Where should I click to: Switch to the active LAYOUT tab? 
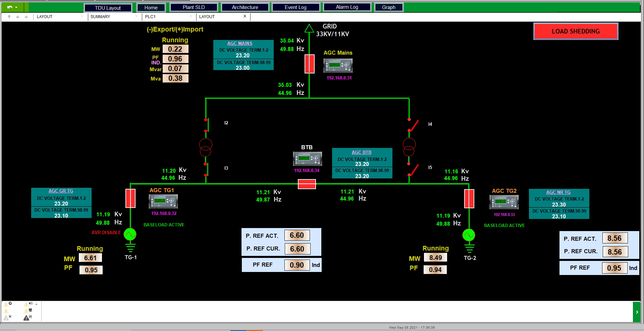(x=207, y=16)
